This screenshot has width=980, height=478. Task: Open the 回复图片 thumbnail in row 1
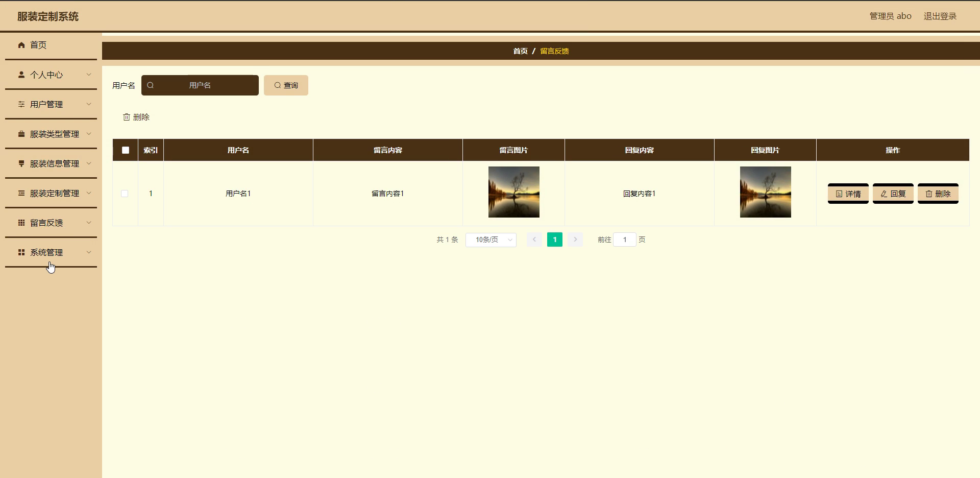click(766, 192)
